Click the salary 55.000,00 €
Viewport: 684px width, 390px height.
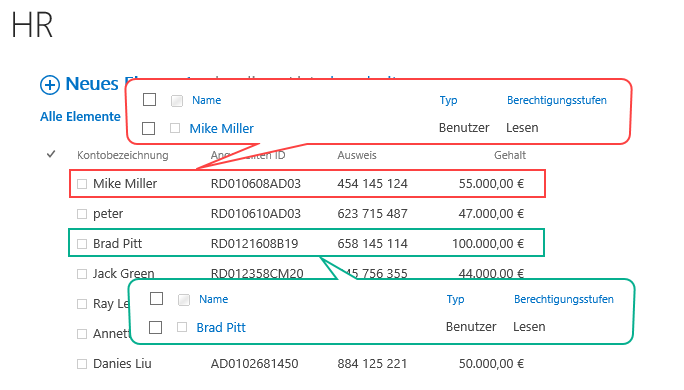tap(491, 184)
